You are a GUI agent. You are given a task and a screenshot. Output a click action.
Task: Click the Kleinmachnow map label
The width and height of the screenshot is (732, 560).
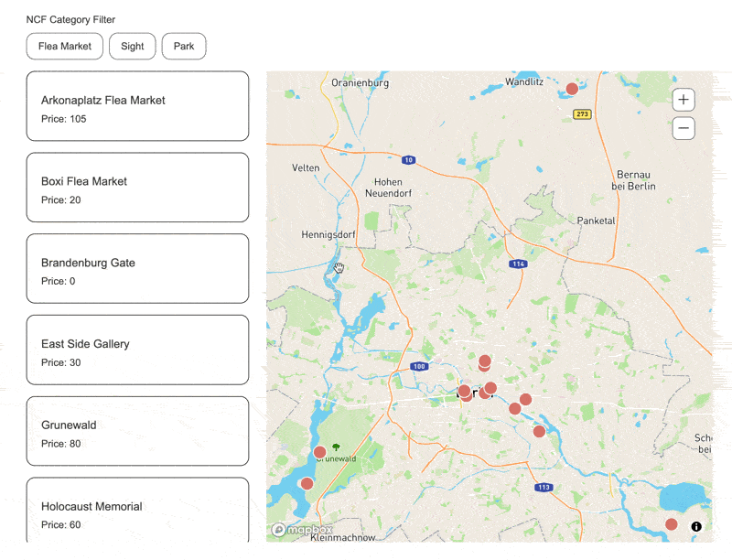point(342,538)
